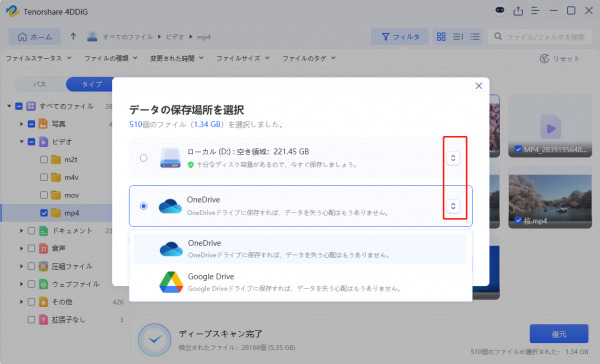Click the Tenorshare 4DDiG logo icon
Viewport: 600px width, 364px height.
tap(12, 11)
